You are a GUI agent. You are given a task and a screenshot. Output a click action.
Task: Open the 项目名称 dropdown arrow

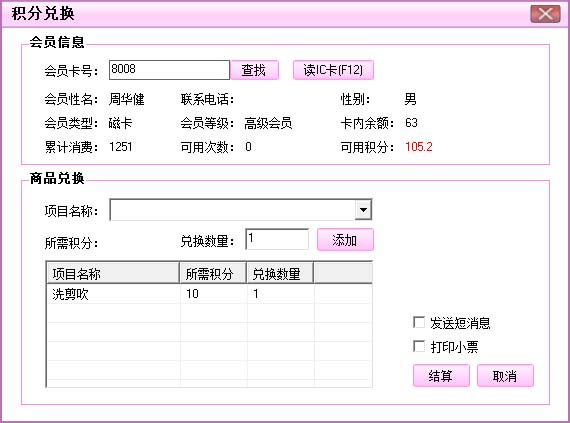coord(363,210)
